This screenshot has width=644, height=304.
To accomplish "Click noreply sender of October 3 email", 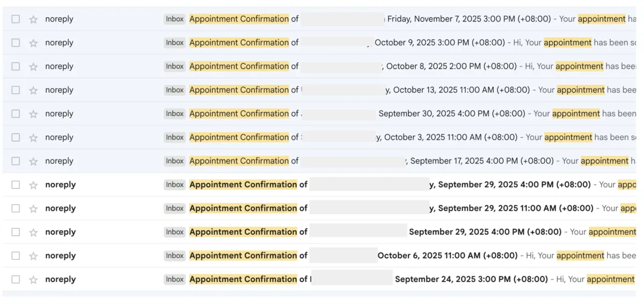I will [59, 137].
